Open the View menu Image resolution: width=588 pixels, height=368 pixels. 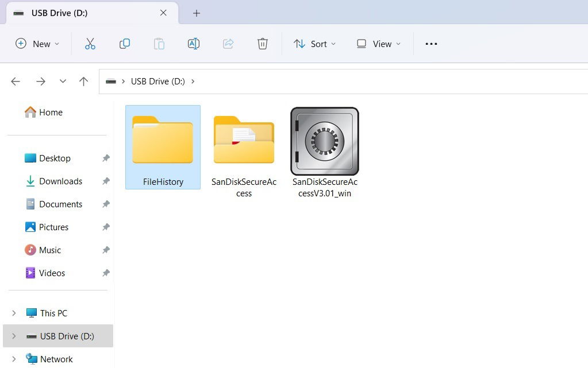coord(378,43)
